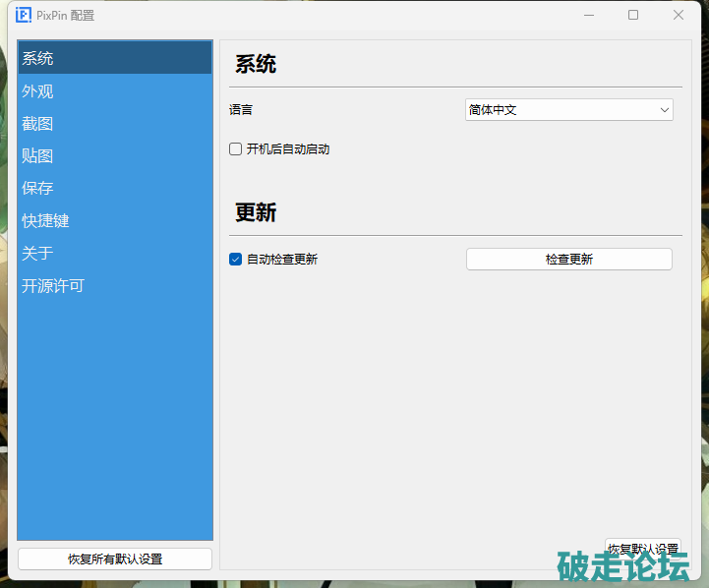Viewport: 709px width, 588px height.
Task: Click the PixPin 配置 title bar text
Action: tap(67, 16)
